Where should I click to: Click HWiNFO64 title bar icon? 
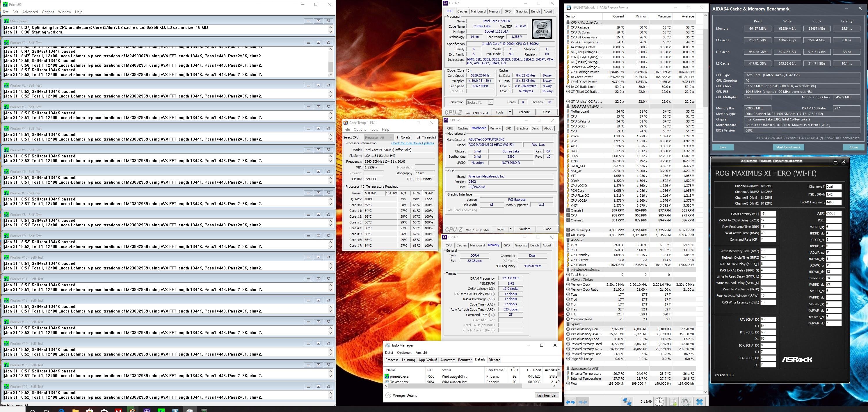tap(569, 8)
